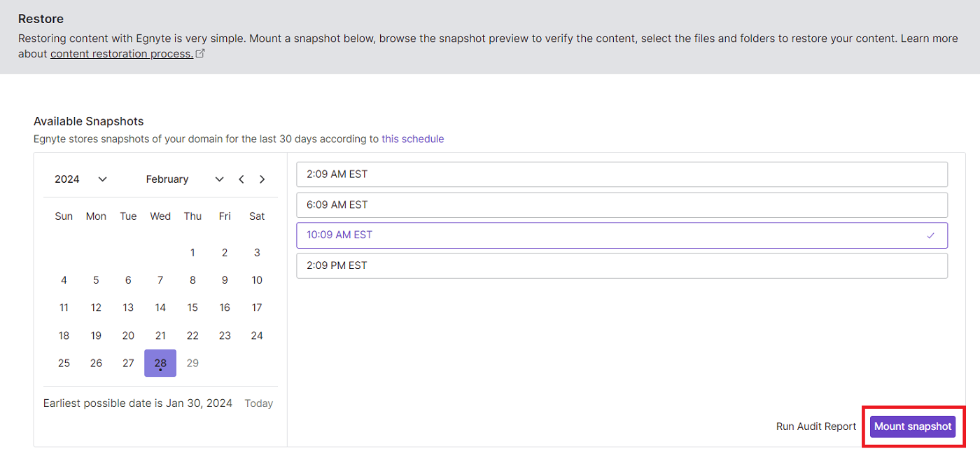
Task: Advance to the next month with the right chevron
Action: pos(262,179)
